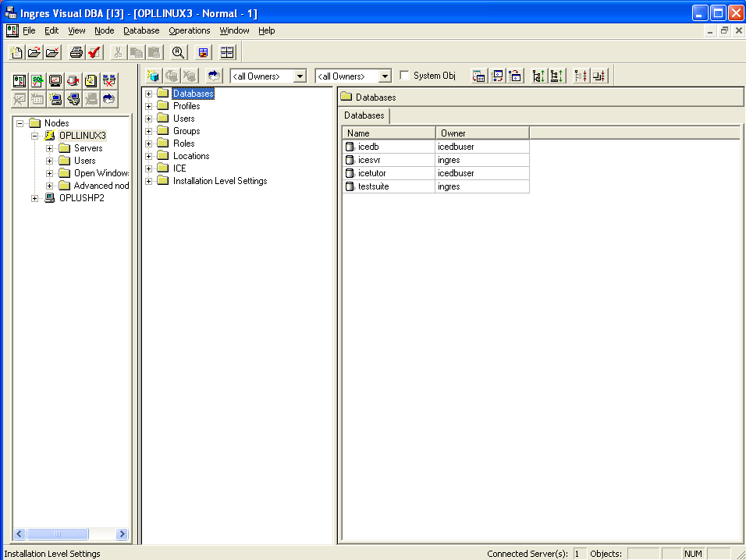Select the icedb database row
Image resolution: width=746 pixels, height=560 pixels.
435,147
